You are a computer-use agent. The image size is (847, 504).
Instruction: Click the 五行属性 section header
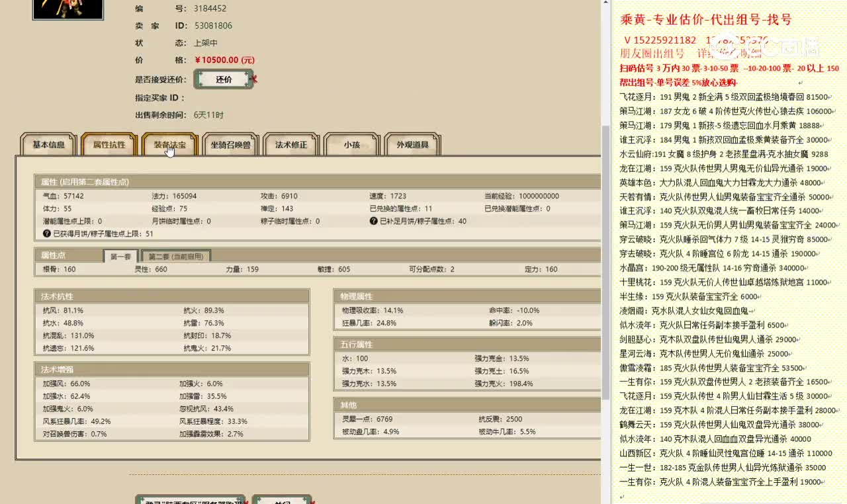pos(467,345)
